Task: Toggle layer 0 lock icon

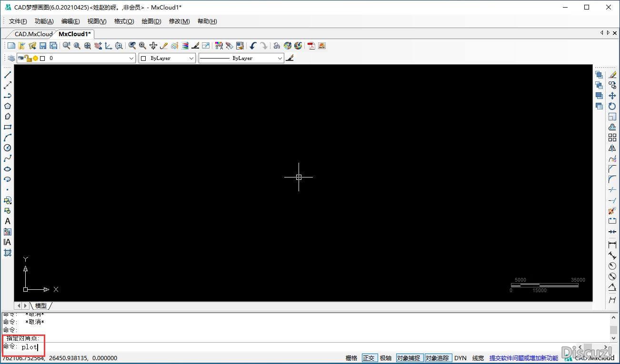Action: pos(28,58)
